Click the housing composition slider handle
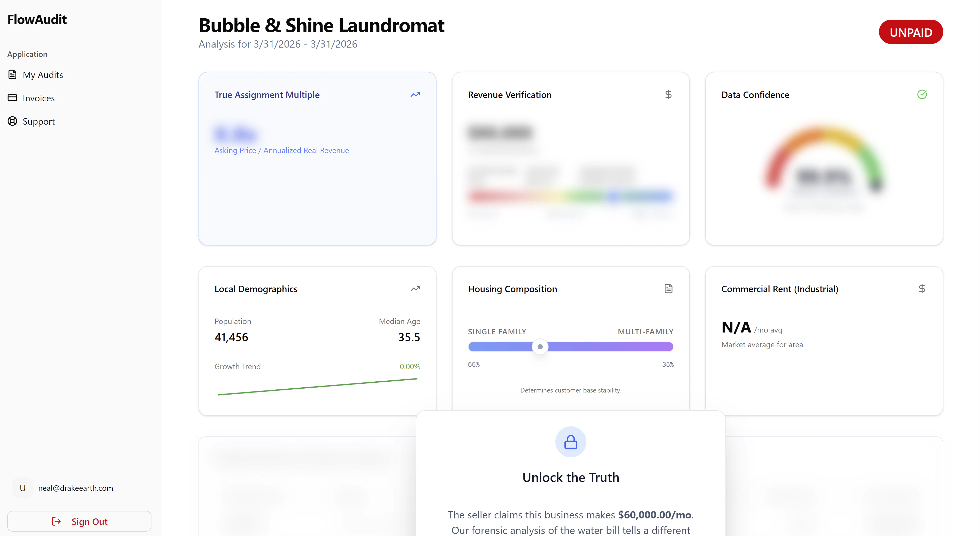This screenshot has width=980, height=536. pos(540,347)
